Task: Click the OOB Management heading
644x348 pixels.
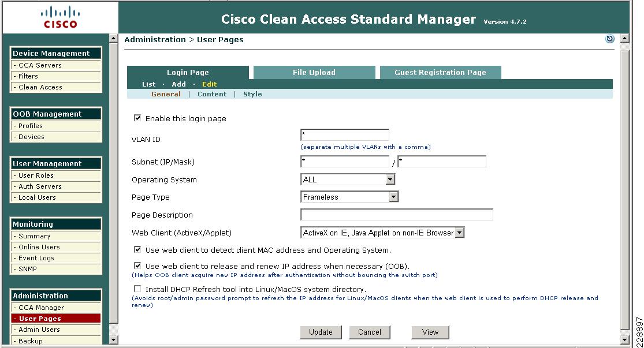Action: [56, 114]
